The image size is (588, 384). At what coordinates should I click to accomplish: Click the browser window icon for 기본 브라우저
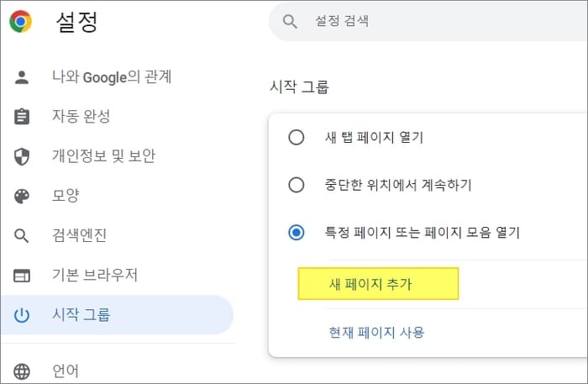click(21, 276)
